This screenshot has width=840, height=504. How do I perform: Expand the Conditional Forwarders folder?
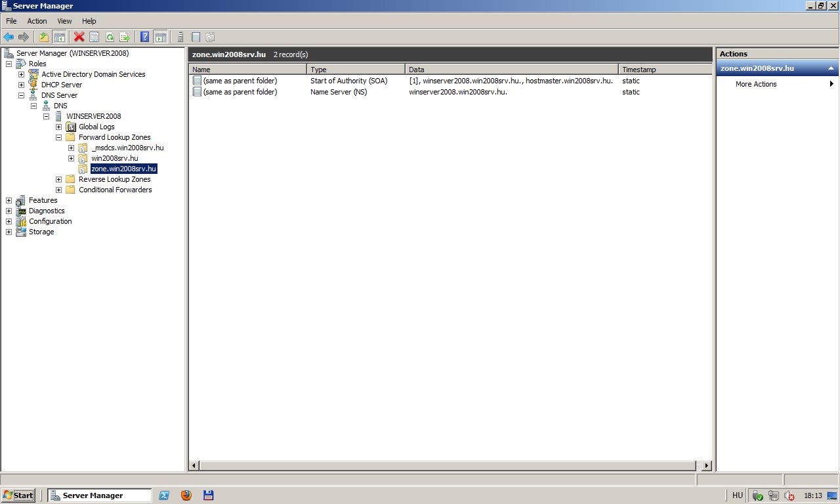[x=58, y=190]
